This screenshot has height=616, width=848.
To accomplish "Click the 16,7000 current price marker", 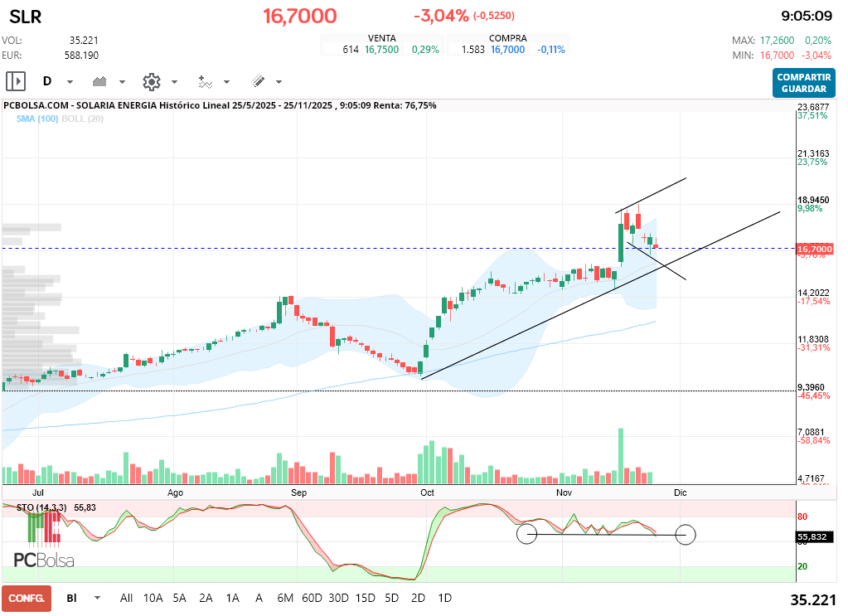I will coord(814,249).
